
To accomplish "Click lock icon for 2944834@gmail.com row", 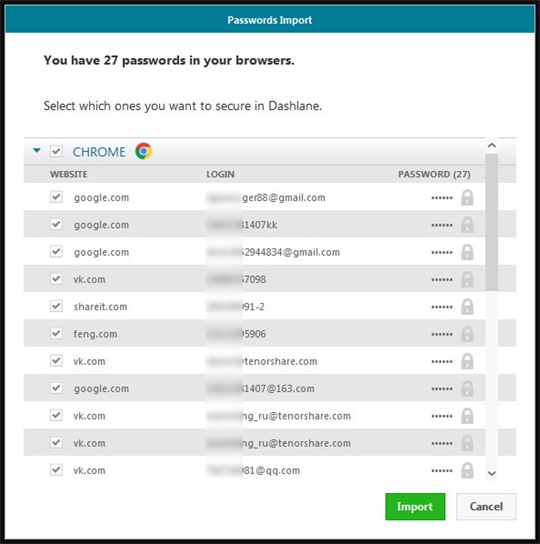I will [x=467, y=252].
